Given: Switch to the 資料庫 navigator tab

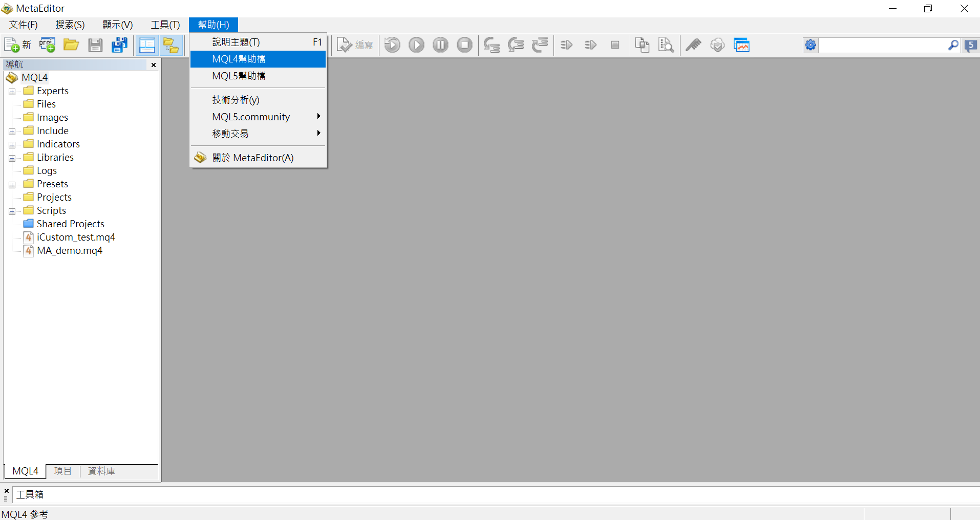Looking at the screenshot, I should [101, 471].
